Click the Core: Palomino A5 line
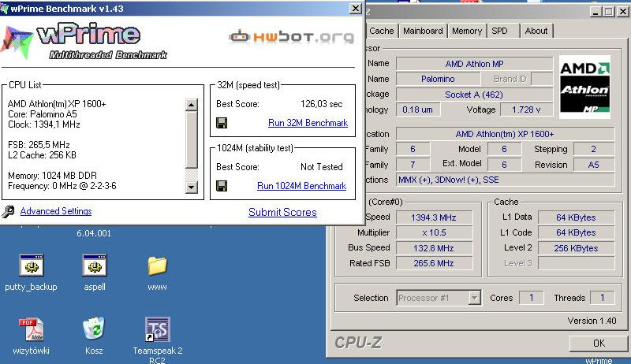 (43, 114)
